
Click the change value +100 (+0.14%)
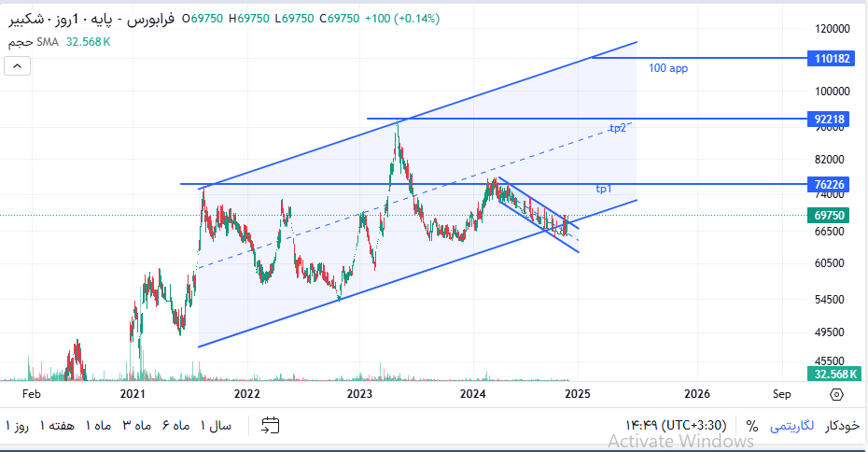402,19
